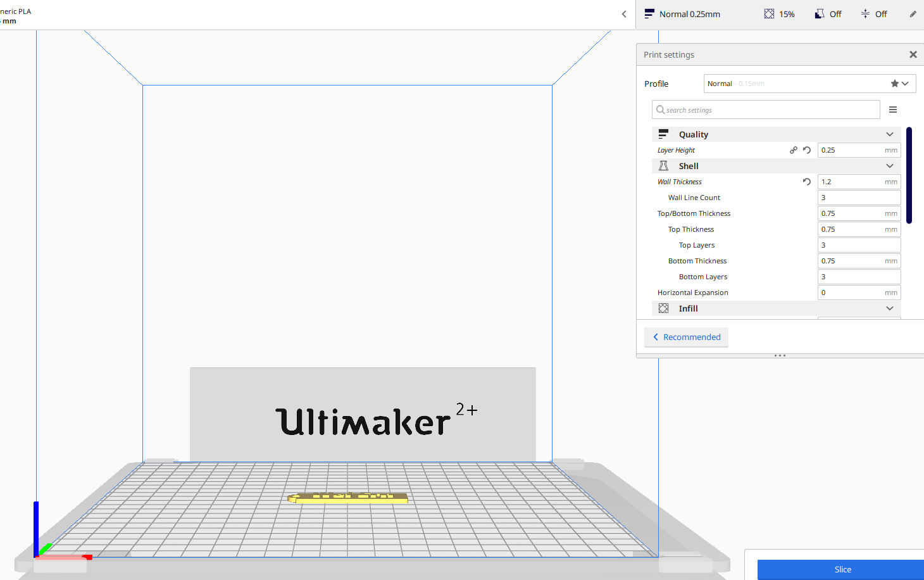Viewport: 924px width, 580px height.
Task: Click the Normal 0.25mm profile label
Action: click(x=690, y=14)
